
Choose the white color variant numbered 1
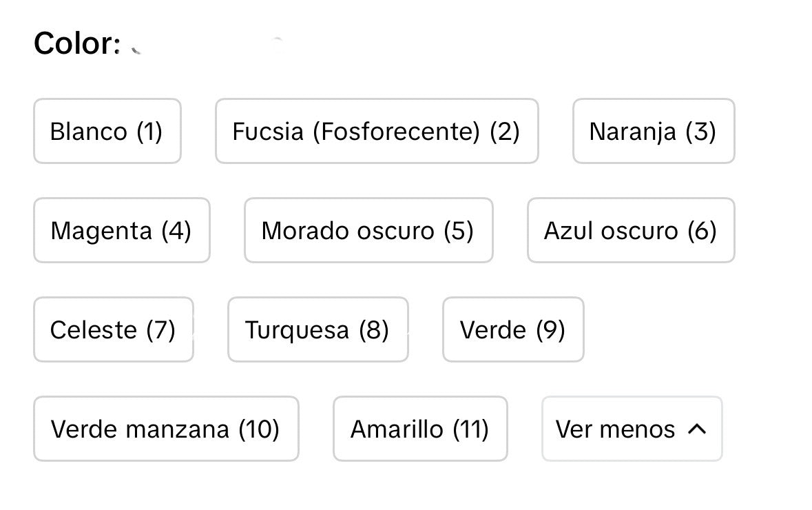click(x=107, y=131)
